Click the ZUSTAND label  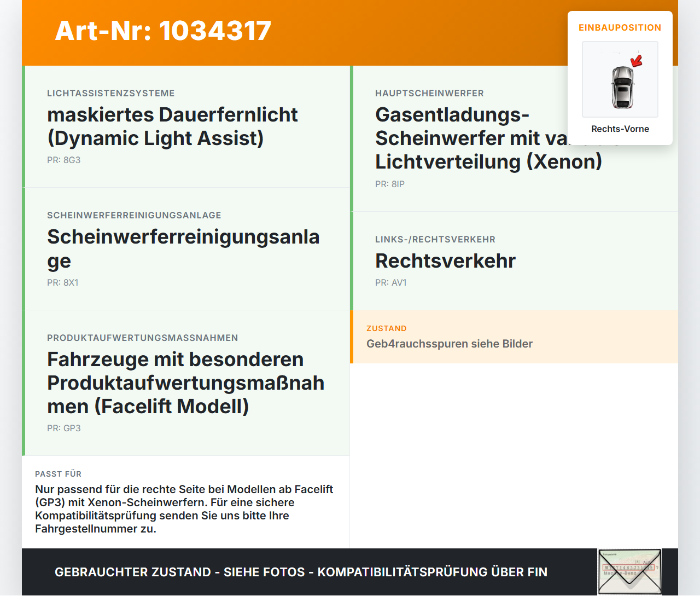387,328
